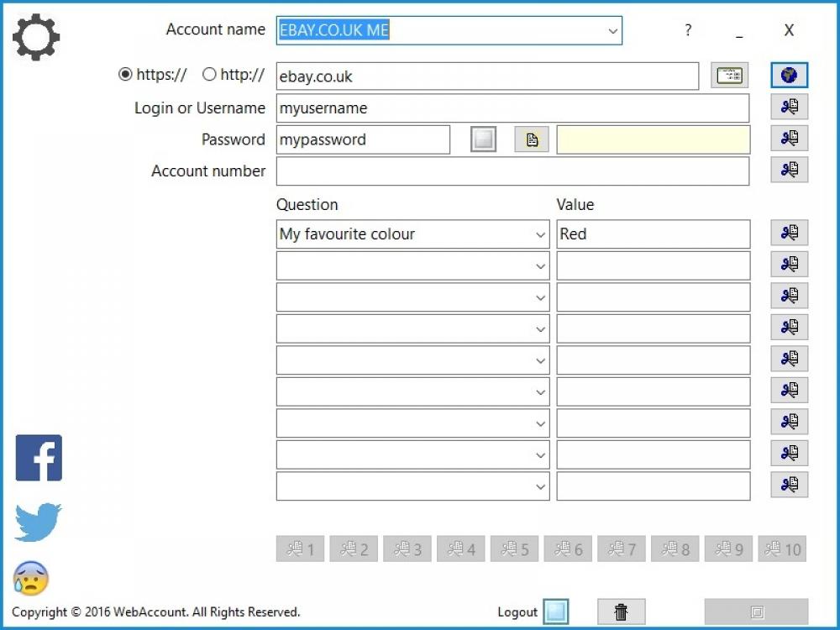Open the website with the globe icon
The image size is (840, 630).
coord(789,75)
